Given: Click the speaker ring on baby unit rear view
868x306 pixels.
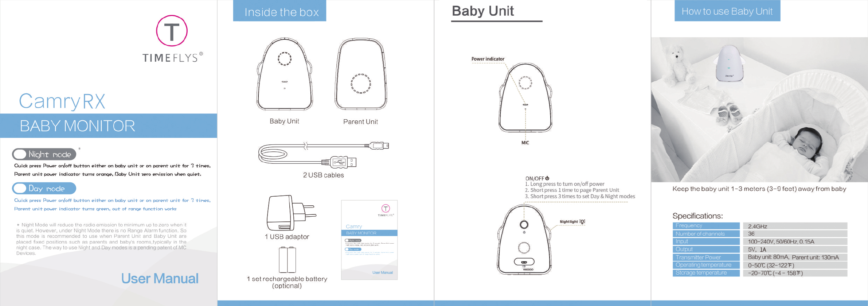Looking at the screenshot, I should click(524, 248).
